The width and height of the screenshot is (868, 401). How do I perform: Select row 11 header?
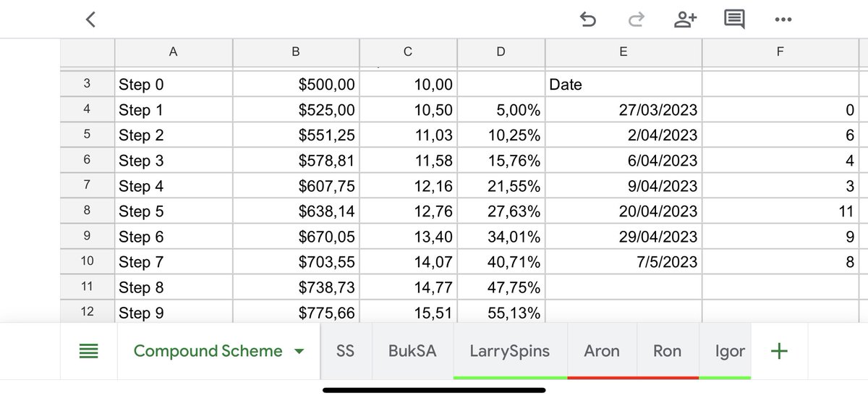[x=87, y=287]
